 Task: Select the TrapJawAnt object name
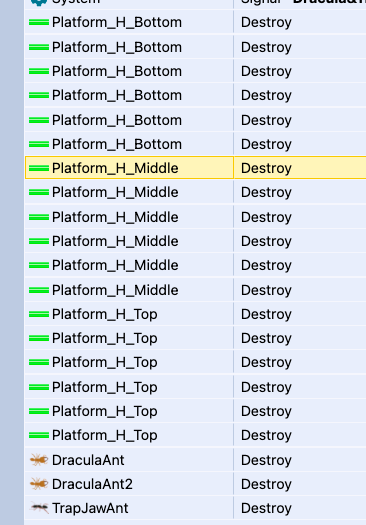click(x=90, y=508)
